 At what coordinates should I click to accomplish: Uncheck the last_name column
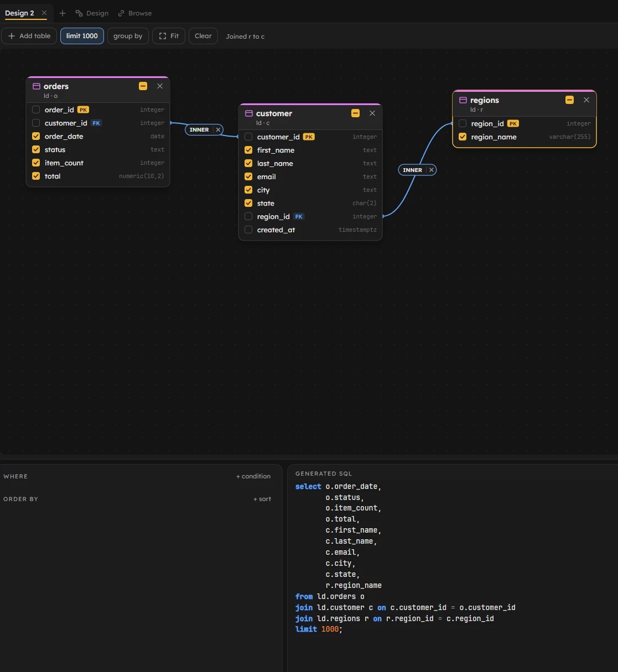248,163
